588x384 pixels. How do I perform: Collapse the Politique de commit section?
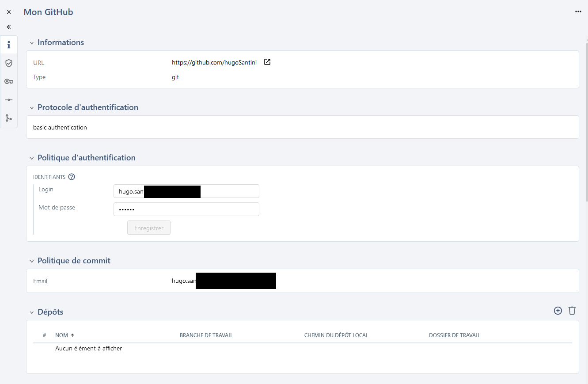(x=32, y=261)
